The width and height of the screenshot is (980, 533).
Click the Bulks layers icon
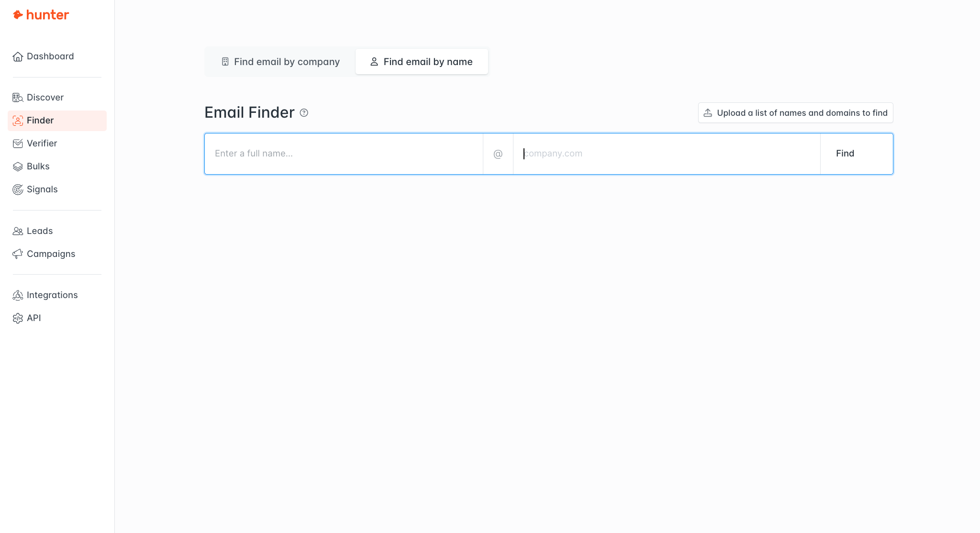click(18, 167)
